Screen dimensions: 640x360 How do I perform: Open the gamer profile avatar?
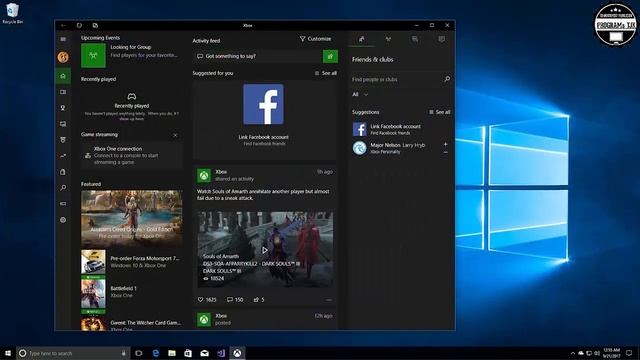pos(63,57)
